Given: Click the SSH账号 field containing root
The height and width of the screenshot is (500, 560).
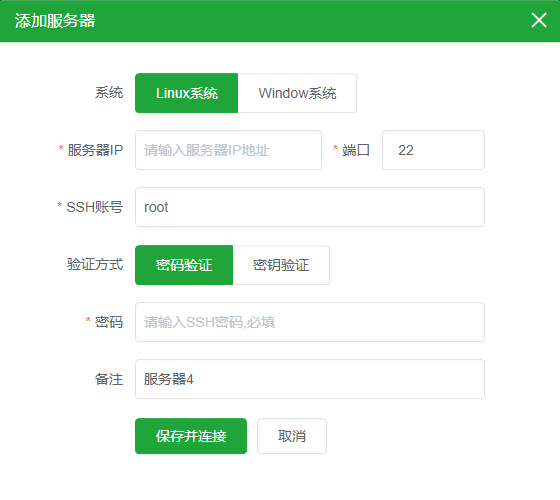Looking at the screenshot, I should click(310, 207).
